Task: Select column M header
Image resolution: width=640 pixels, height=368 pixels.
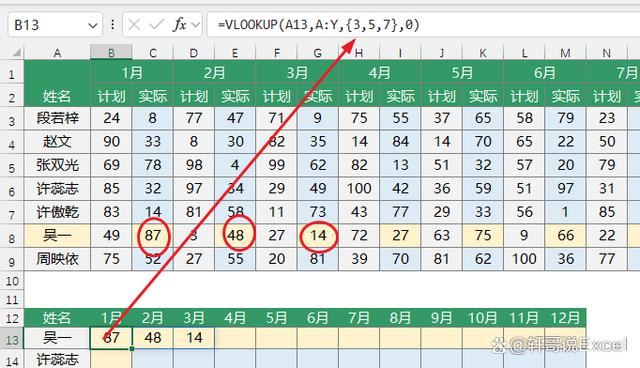Action: click(565, 53)
